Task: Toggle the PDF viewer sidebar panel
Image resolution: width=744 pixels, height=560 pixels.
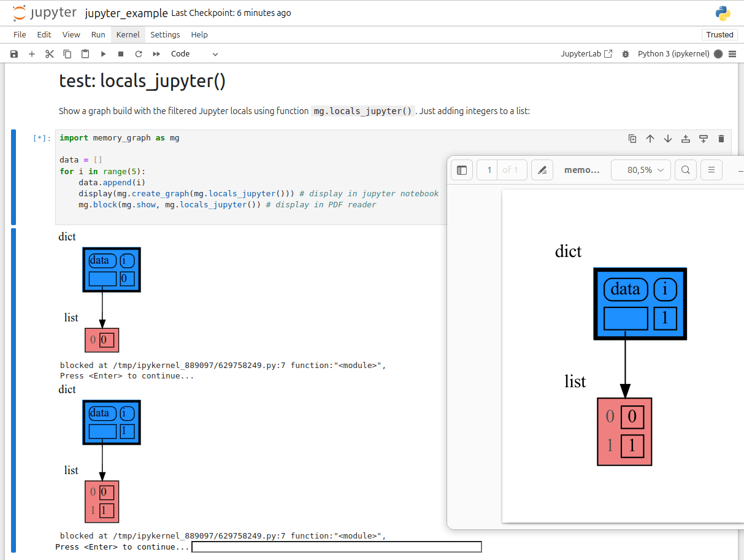Action: (x=462, y=170)
